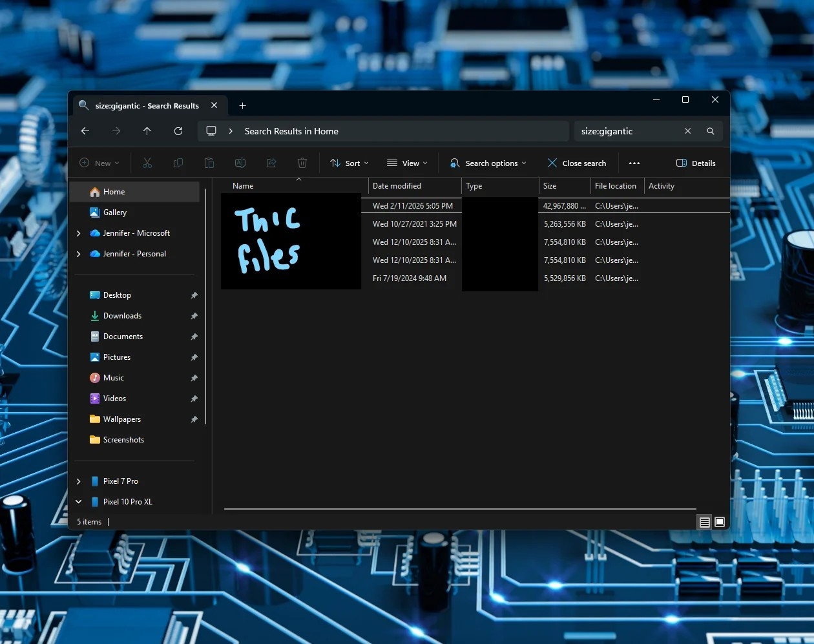Toggle the Details pane
Image resolution: width=814 pixels, height=644 pixels.
tap(696, 163)
